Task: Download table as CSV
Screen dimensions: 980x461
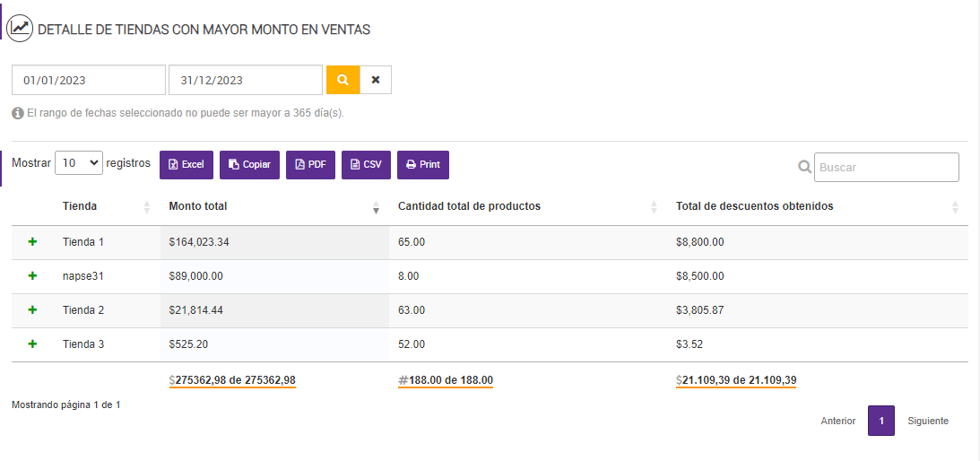Action: pyautogui.click(x=366, y=165)
